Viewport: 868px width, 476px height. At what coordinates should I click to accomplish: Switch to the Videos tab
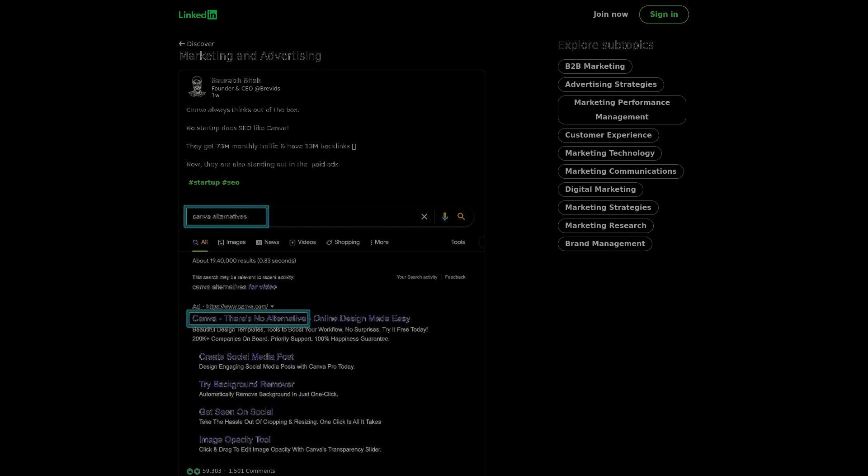click(x=302, y=243)
